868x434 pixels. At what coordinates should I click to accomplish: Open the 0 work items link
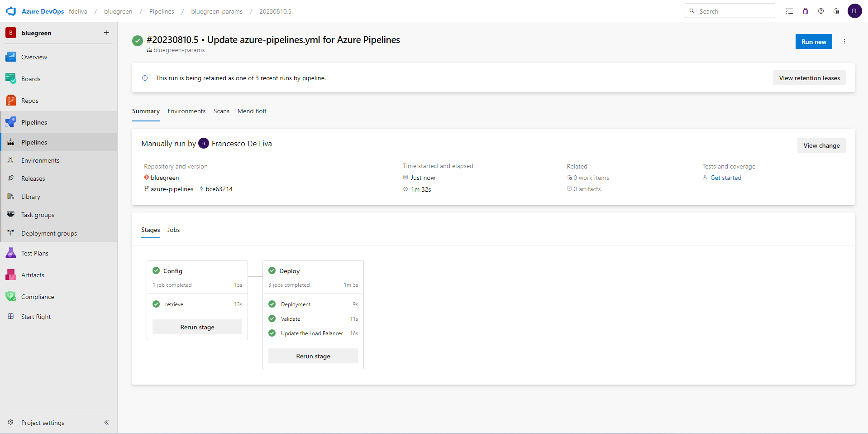coord(591,178)
